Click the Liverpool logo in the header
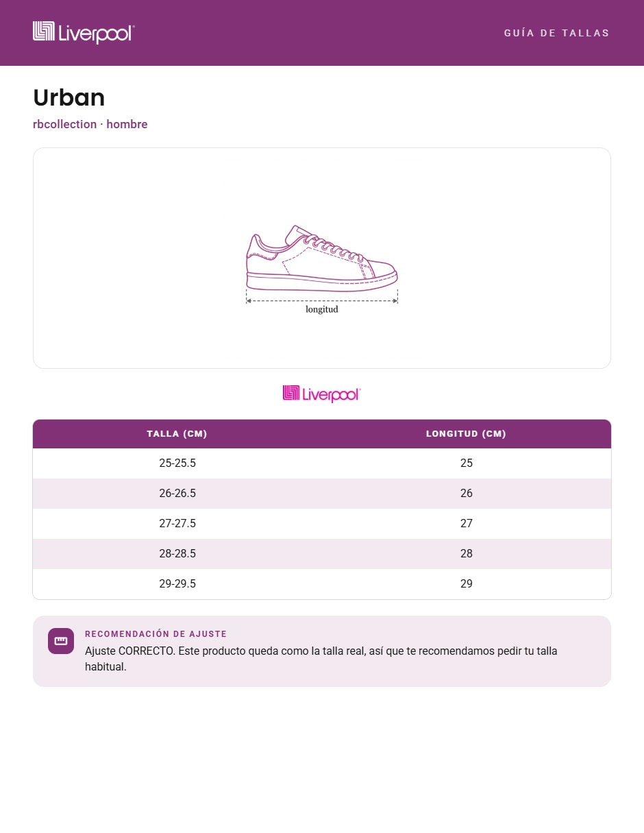644x833 pixels. (84, 32)
